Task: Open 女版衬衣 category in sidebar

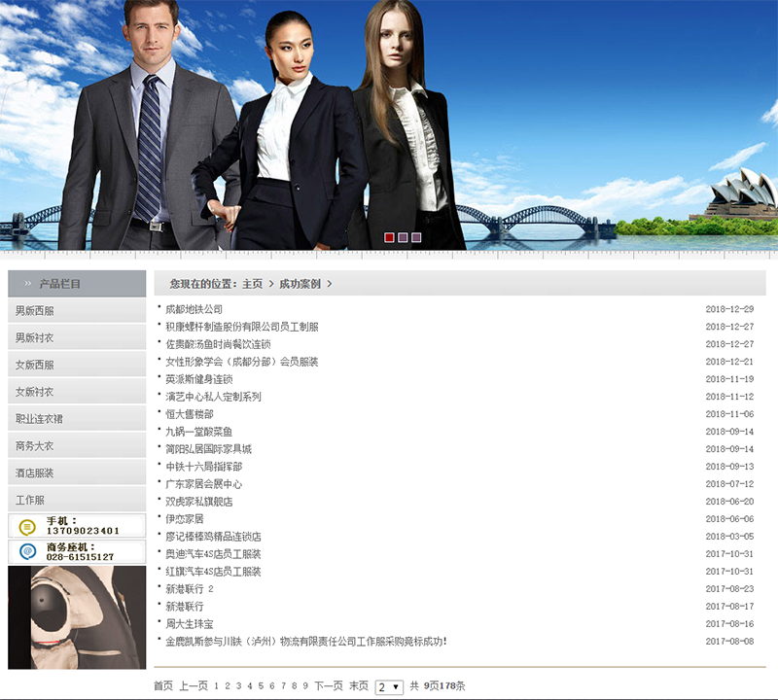Action: (35, 392)
